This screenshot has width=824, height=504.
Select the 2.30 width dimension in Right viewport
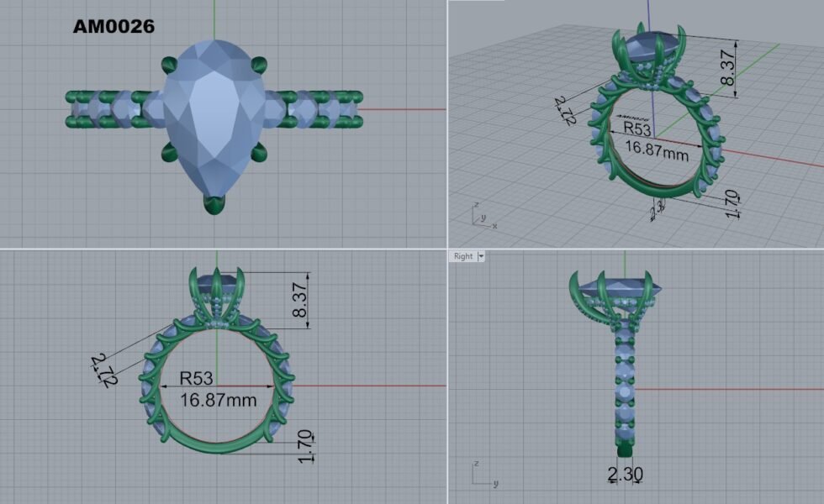[626, 475]
